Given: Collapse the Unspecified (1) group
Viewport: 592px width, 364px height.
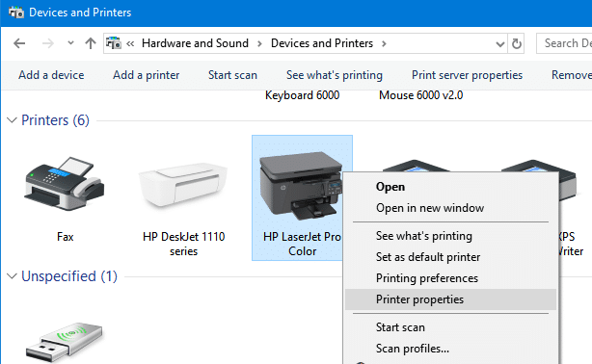Looking at the screenshot, I should [x=13, y=276].
